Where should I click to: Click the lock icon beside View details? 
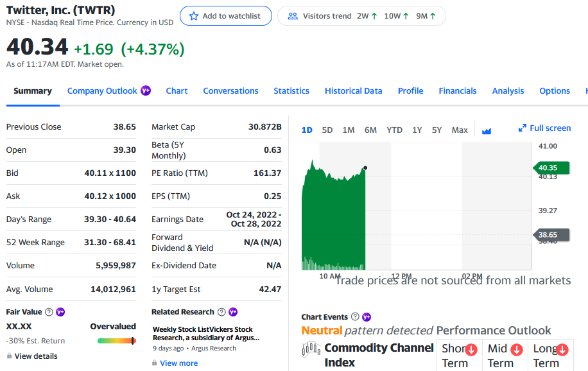pos(10,356)
